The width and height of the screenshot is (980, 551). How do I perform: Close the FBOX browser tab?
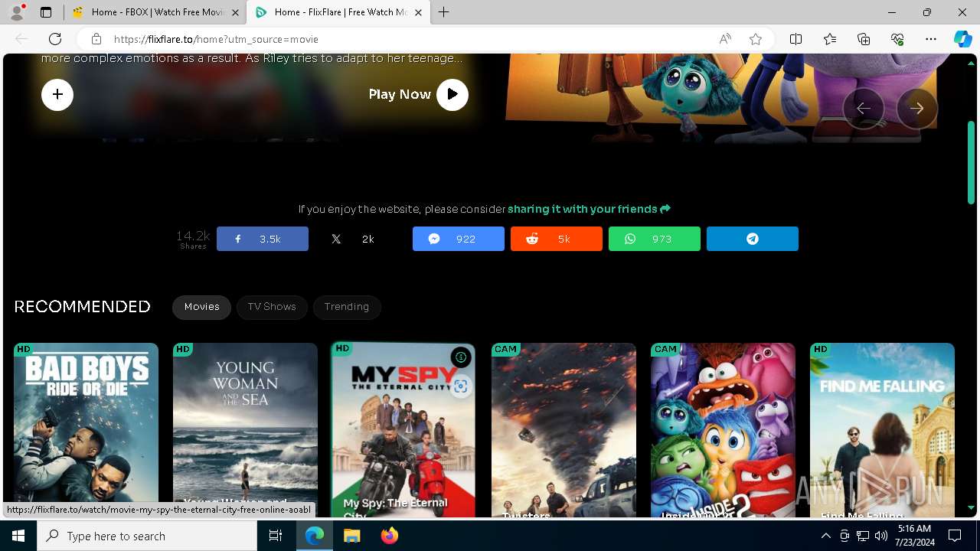point(235,12)
